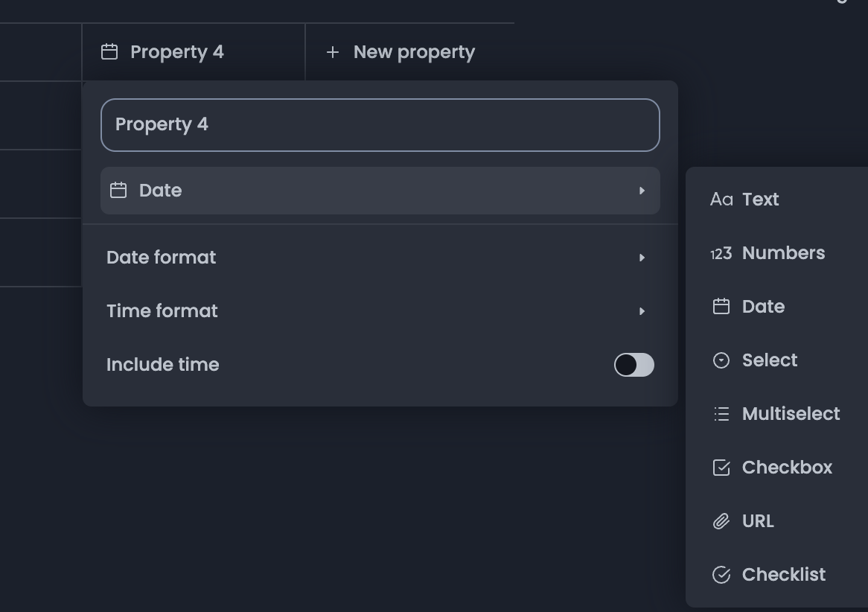Image resolution: width=868 pixels, height=612 pixels.
Task: Click the Multiselect list icon
Action: coord(721,413)
